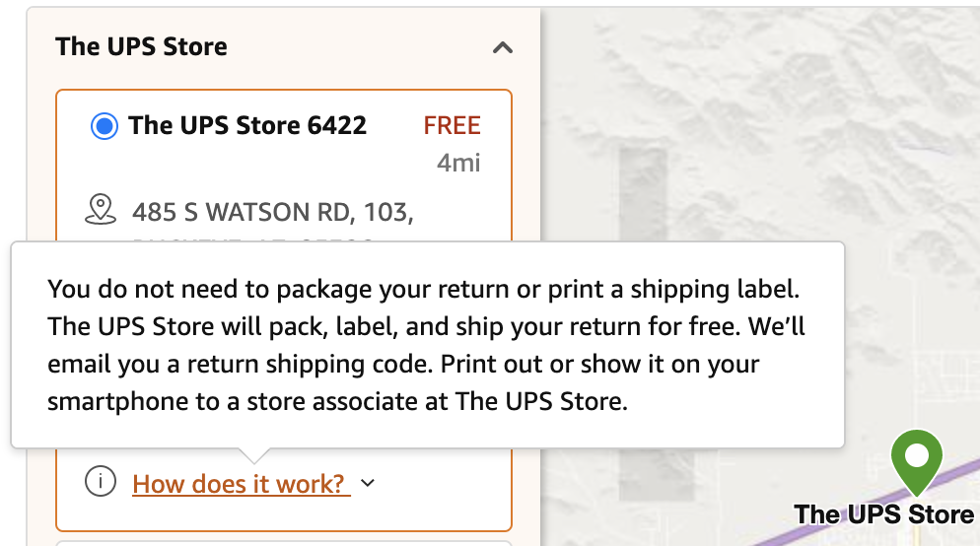Select The UPS Store 6422 radio button
Viewport: 980px width, 546px height.
click(104, 126)
